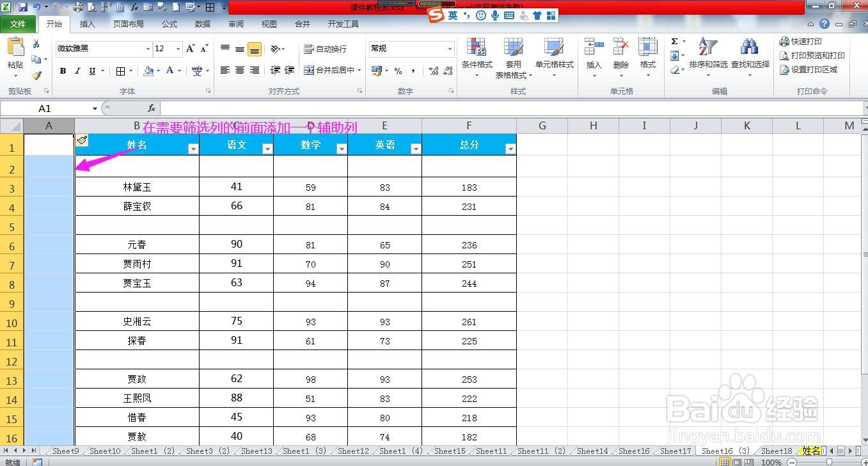Click the fill color paint bucket
The image size is (868, 466).
click(148, 71)
